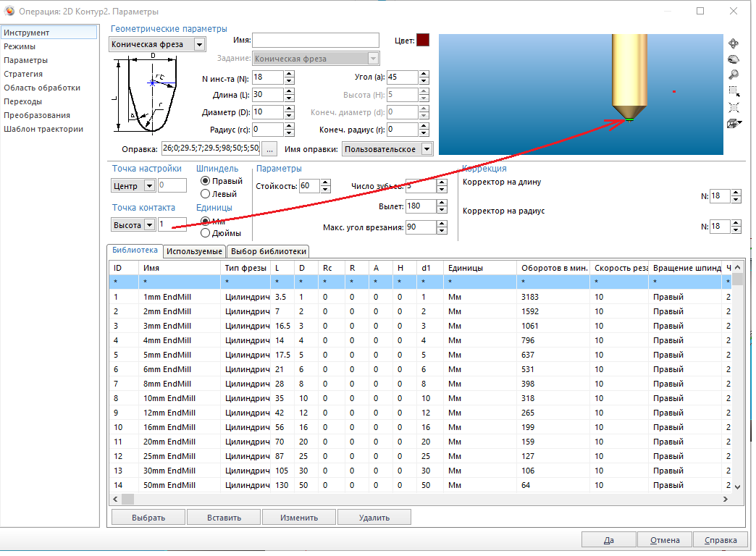Viewport: 756px width, 556px height.
Task: Open help with the Справка button
Action: click(721, 540)
